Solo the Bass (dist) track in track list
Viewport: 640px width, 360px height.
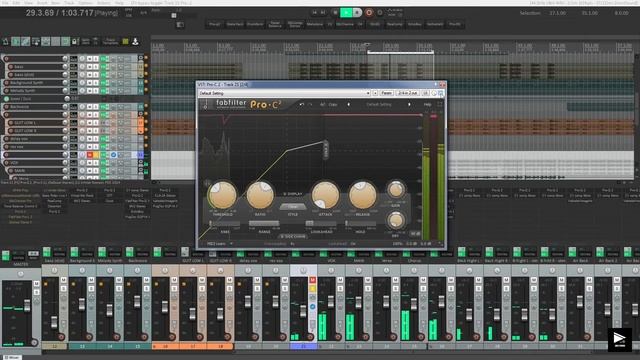[x=95, y=75]
